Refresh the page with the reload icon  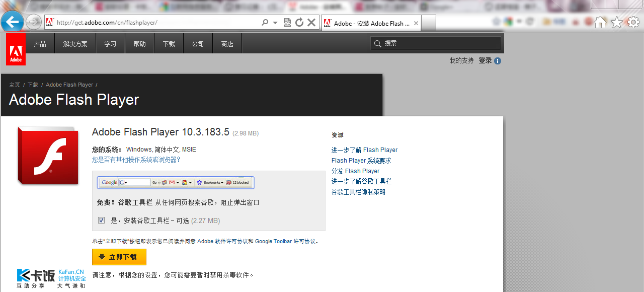point(299,23)
